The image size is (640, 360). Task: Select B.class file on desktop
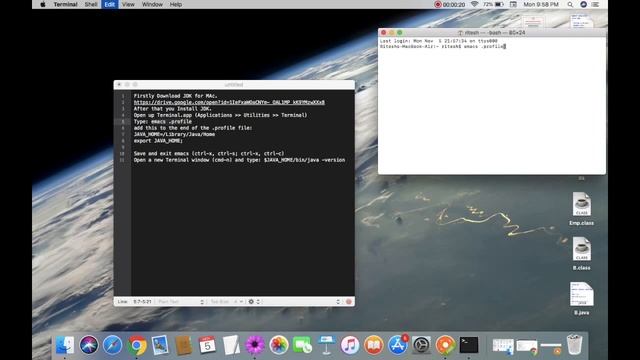coord(581,253)
